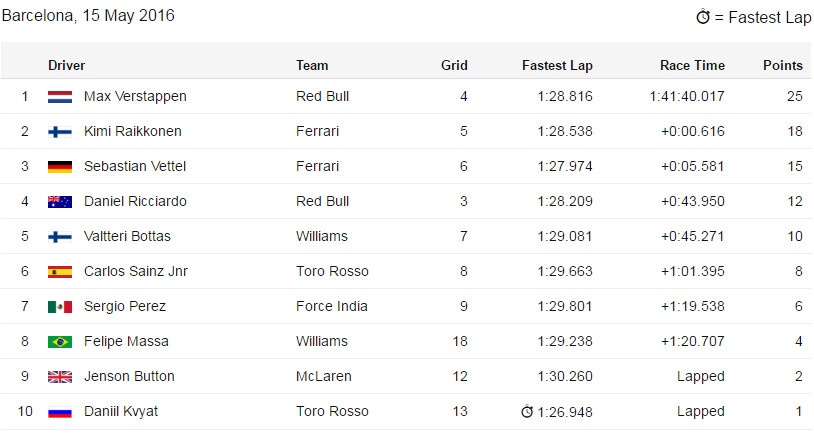
Task: Click the Netherlands flag beside Max Verstappen
Action: pos(59,97)
